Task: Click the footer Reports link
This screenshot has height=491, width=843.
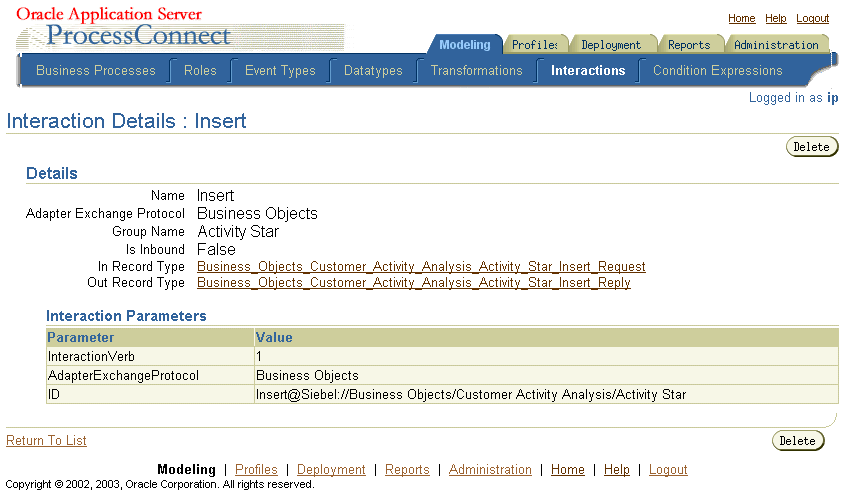Action: pos(407,469)
